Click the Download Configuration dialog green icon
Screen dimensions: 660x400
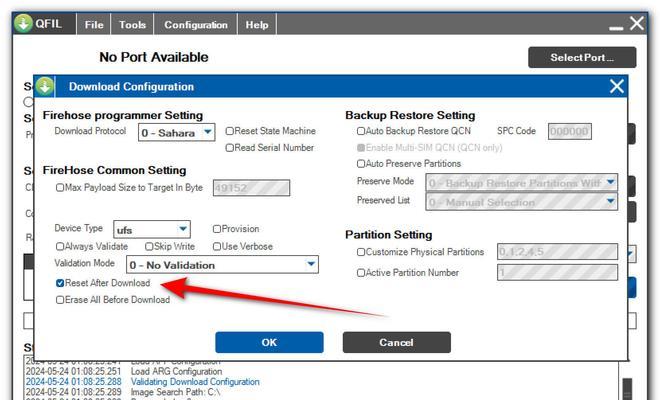[x=44, y=86]
